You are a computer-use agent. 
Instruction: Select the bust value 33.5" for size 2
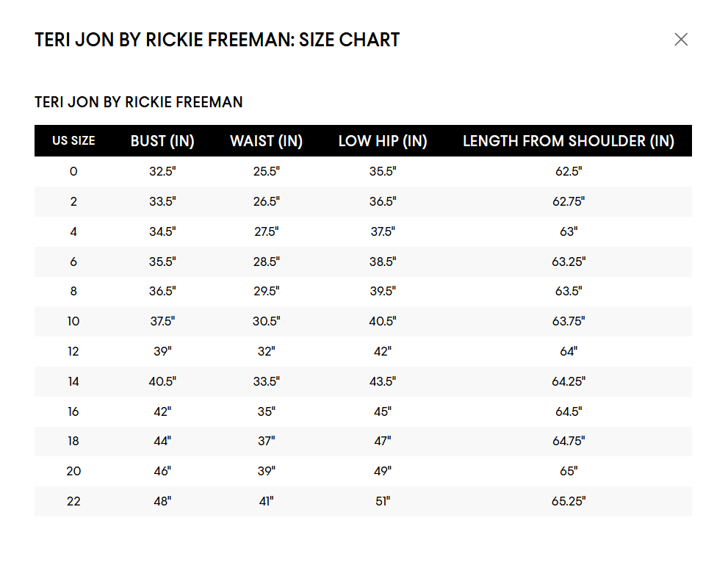(162, 201)
